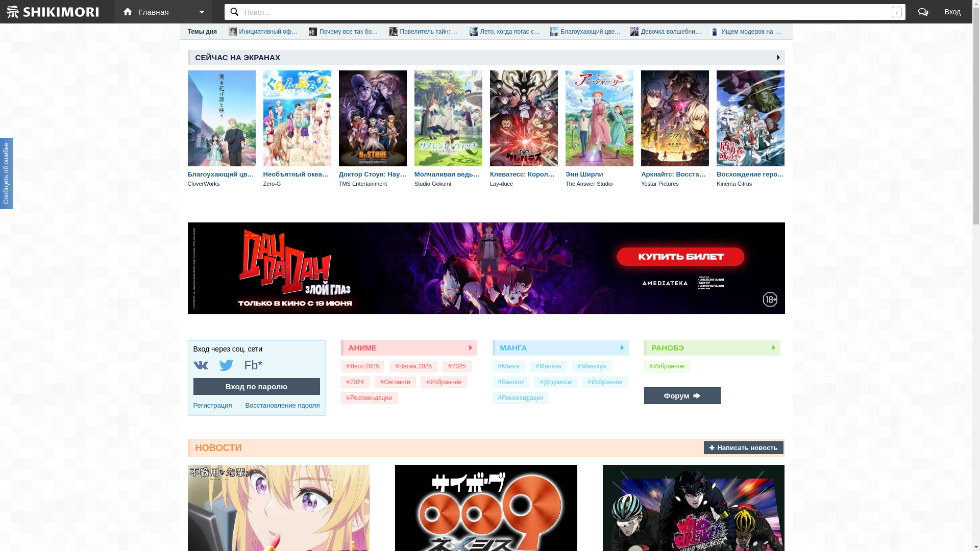This screenshot has height=551, width=980.
Task: Select #Избранное under МАНГА
Action: 605,382
